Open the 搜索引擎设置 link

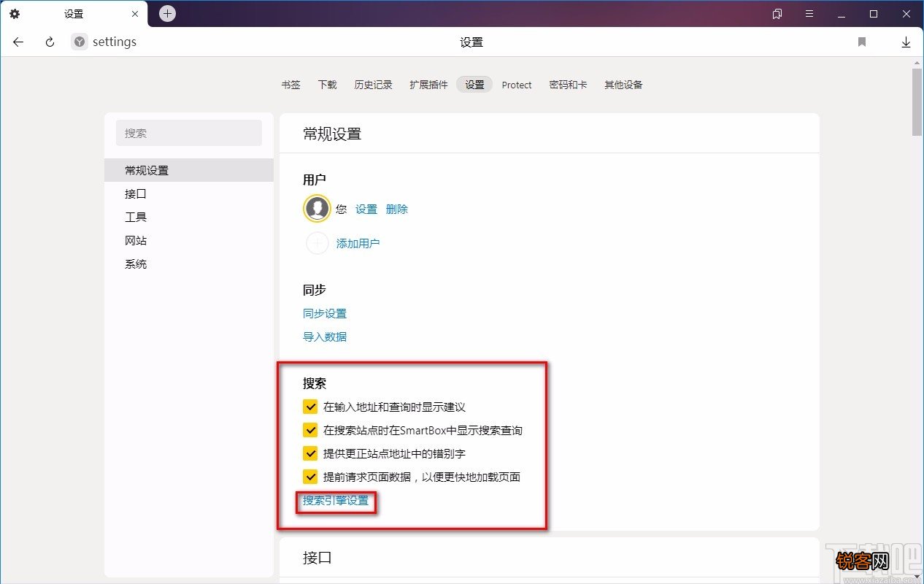coord(336,500)
